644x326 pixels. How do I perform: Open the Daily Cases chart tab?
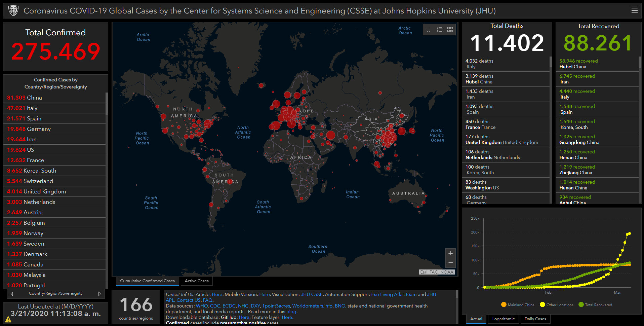point(535,319)
